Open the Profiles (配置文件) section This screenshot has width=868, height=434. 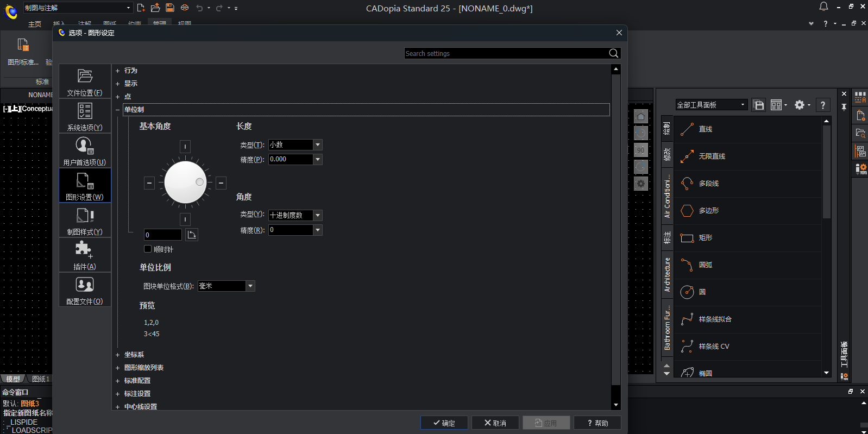click(x=85, y=290)
